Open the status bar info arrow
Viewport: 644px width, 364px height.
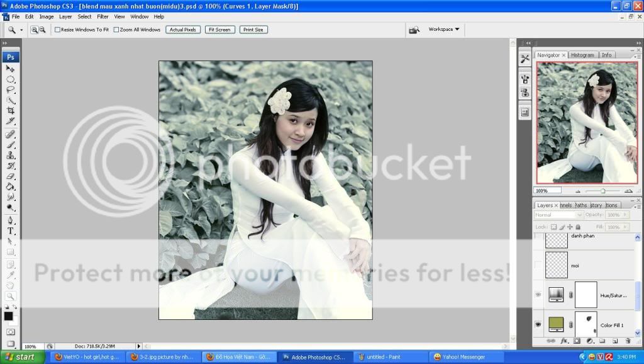coord(138,346)
